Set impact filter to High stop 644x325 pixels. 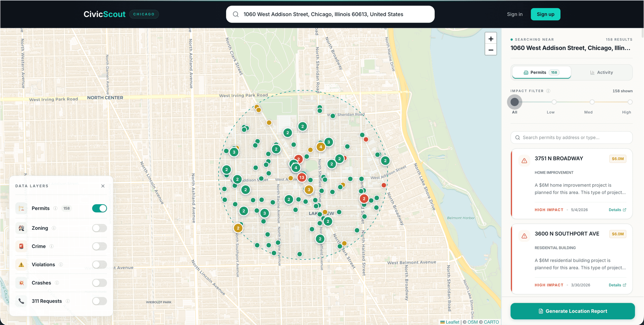click(630, 102)
